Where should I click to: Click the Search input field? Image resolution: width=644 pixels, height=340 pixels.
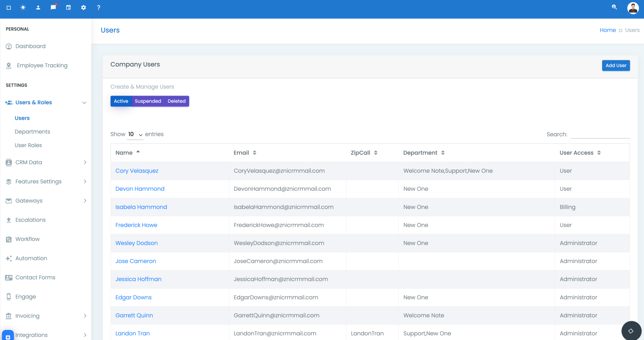click(x=600, y=134)
